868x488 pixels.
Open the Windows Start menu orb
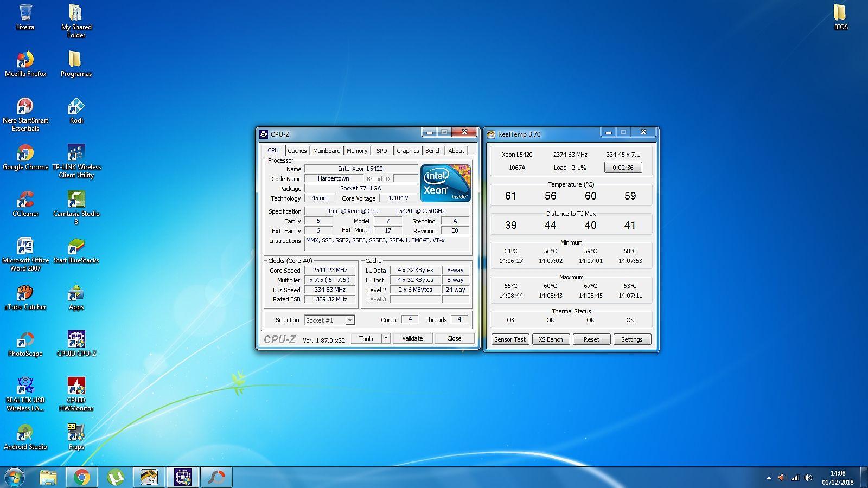pyautogui.click(x=15, y=477)
